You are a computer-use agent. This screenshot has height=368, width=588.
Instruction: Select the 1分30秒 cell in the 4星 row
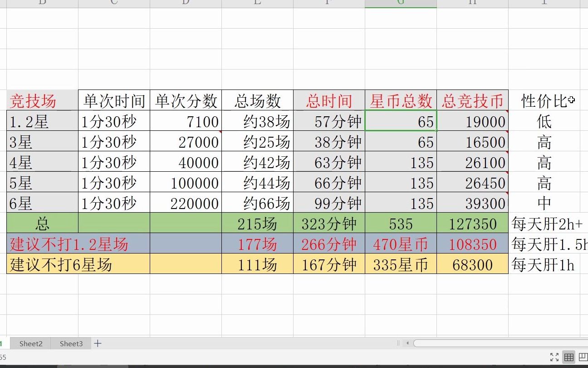click(114, 162)
